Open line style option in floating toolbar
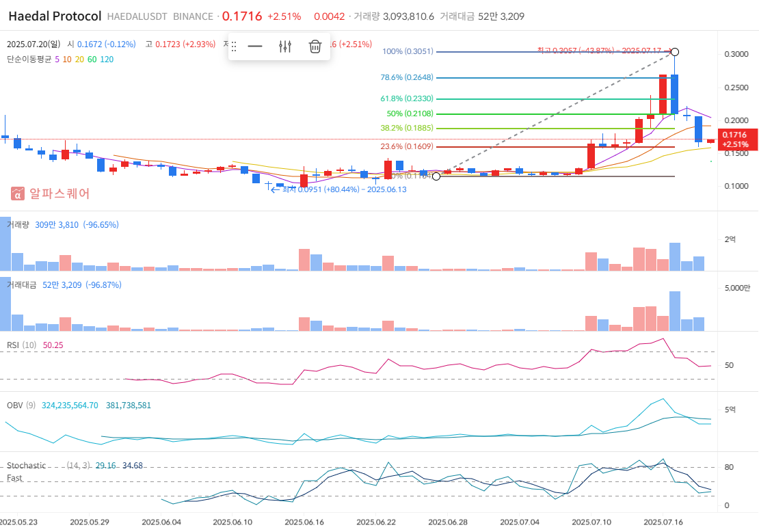This screenshot has width=759, height=532. (254, 46)
